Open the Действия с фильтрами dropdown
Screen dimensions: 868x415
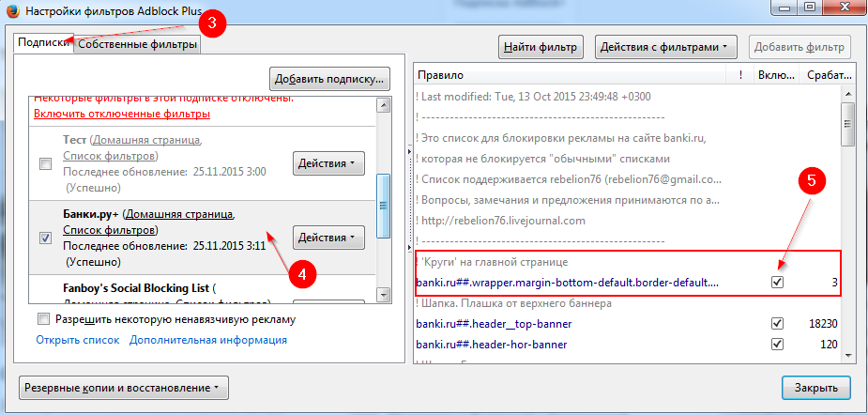(x=665, y=47)
